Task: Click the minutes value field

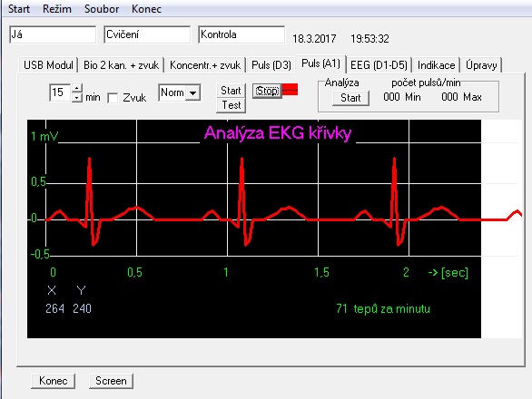Action: [x=60, y=92]
